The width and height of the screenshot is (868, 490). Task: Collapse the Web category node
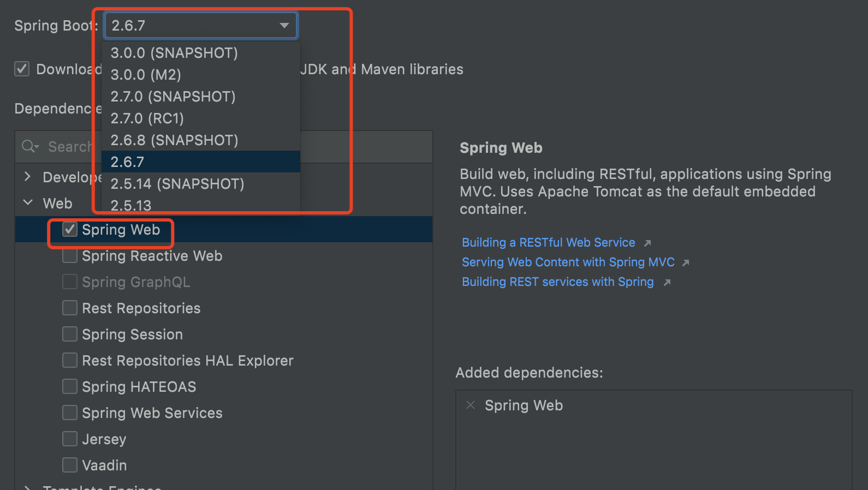click(x=28, y=203)
